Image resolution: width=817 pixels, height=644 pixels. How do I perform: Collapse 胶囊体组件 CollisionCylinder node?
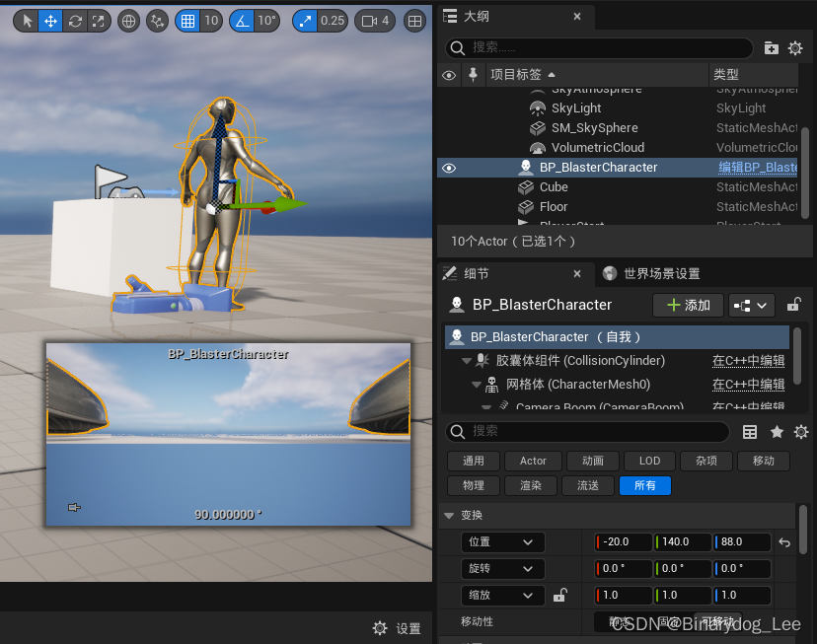coord(467,360)
